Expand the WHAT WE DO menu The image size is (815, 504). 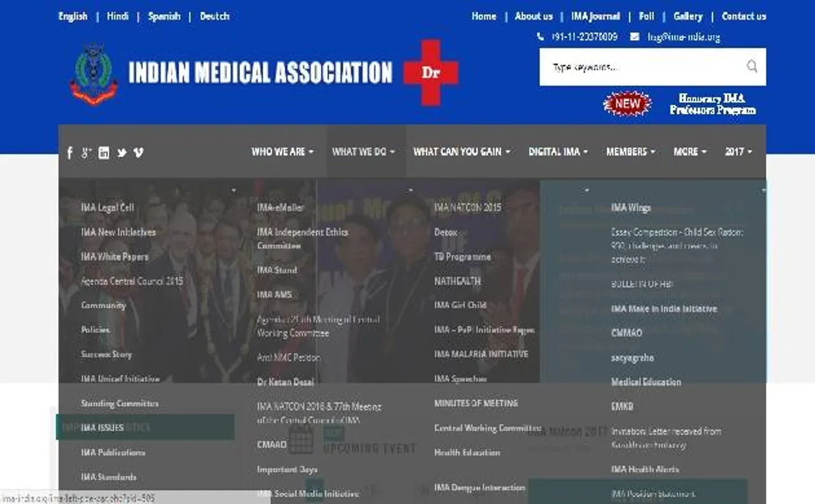point(364,151)
